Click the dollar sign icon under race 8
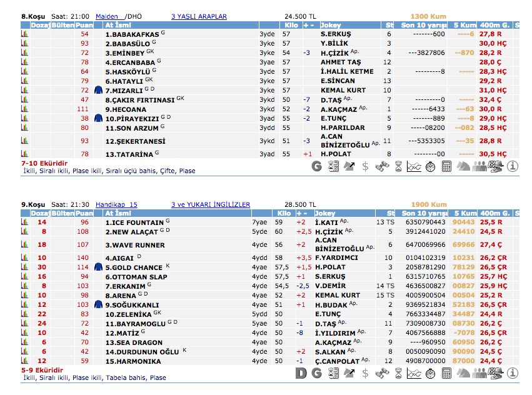This screenshot has width=532, height=395. point(365,166)
